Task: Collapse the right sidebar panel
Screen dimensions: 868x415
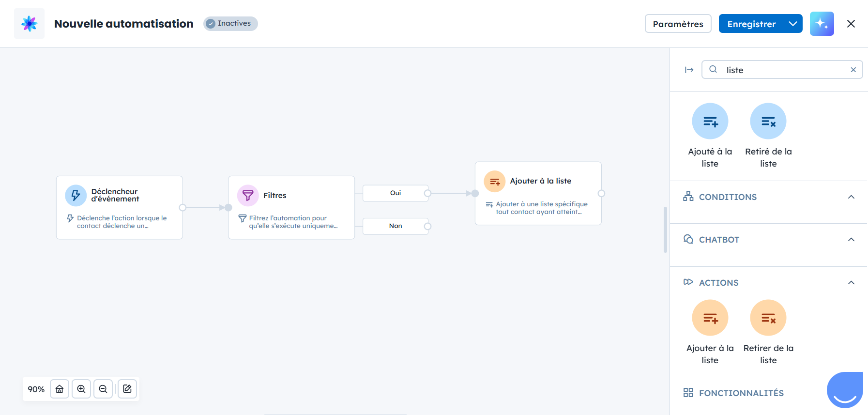Action: pyautogui.click(x=689, y=70)
